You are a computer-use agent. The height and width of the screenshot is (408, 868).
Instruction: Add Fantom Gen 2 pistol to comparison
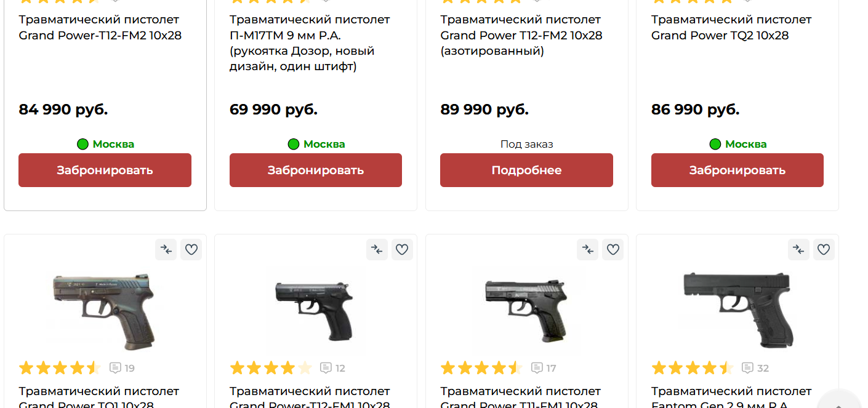pyautogui.click(x=798, y=249)
